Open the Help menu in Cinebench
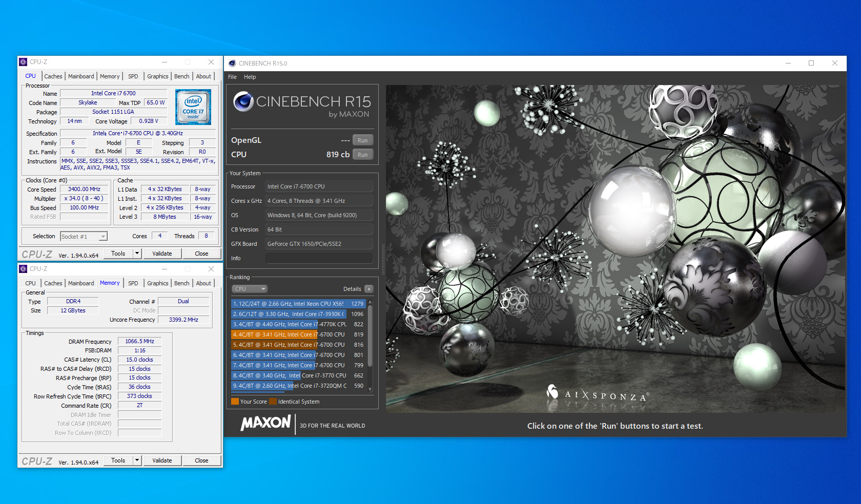The image size is (861, 504). (x=250, y=77)
